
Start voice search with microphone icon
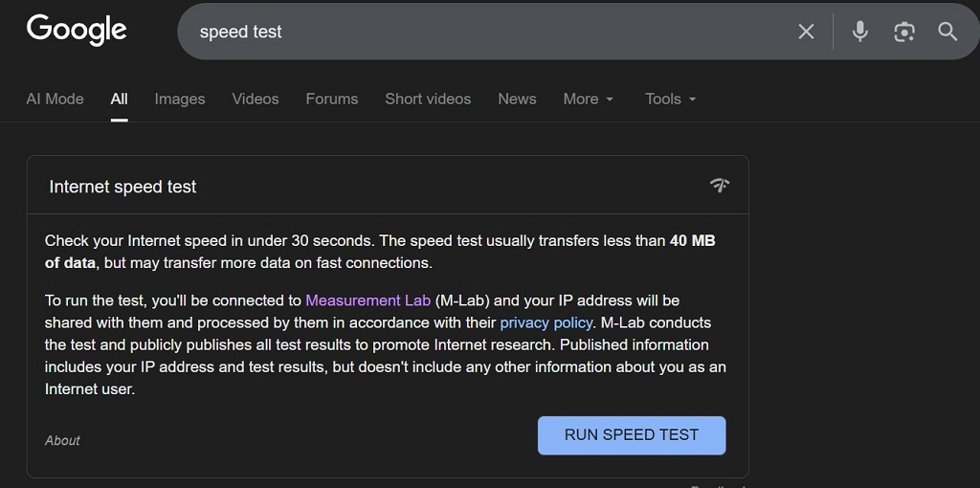860,32
